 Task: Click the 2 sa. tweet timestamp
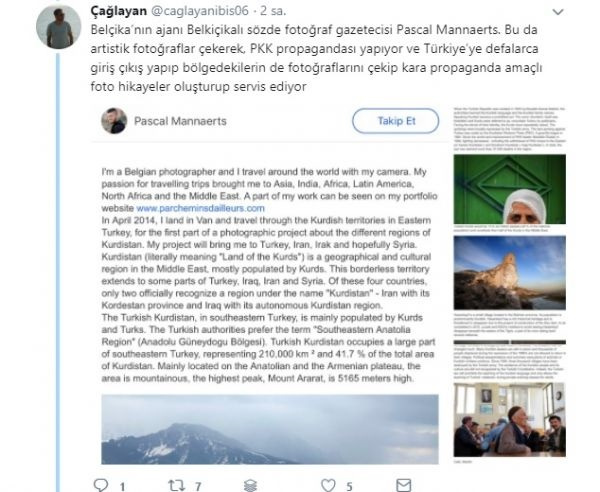273,11
